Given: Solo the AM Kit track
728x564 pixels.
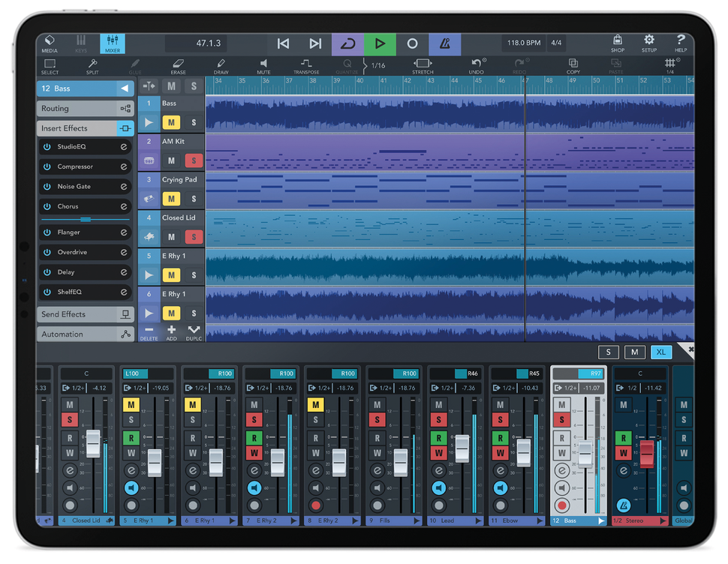Looking at the screenshot, I should [x=192, y=160].
